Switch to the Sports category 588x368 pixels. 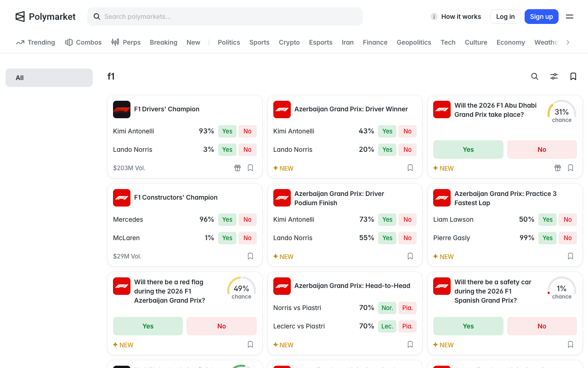click(x=260, y=42)
